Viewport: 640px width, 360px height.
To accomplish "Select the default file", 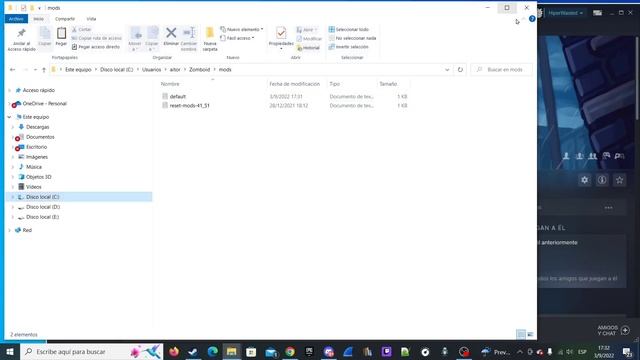I will [x=178, y=97].
